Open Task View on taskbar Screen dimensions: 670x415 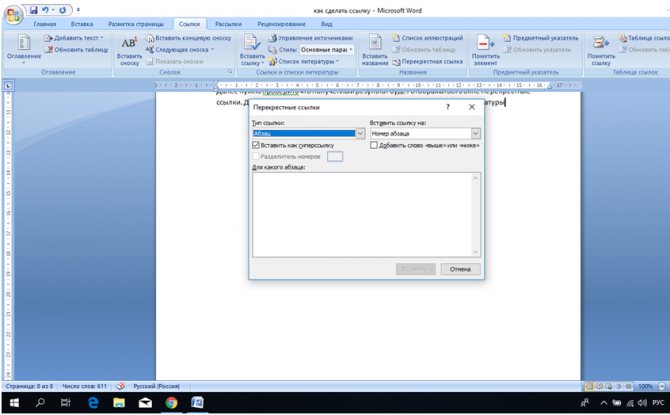pyautogui.click(x=65, y=403)
